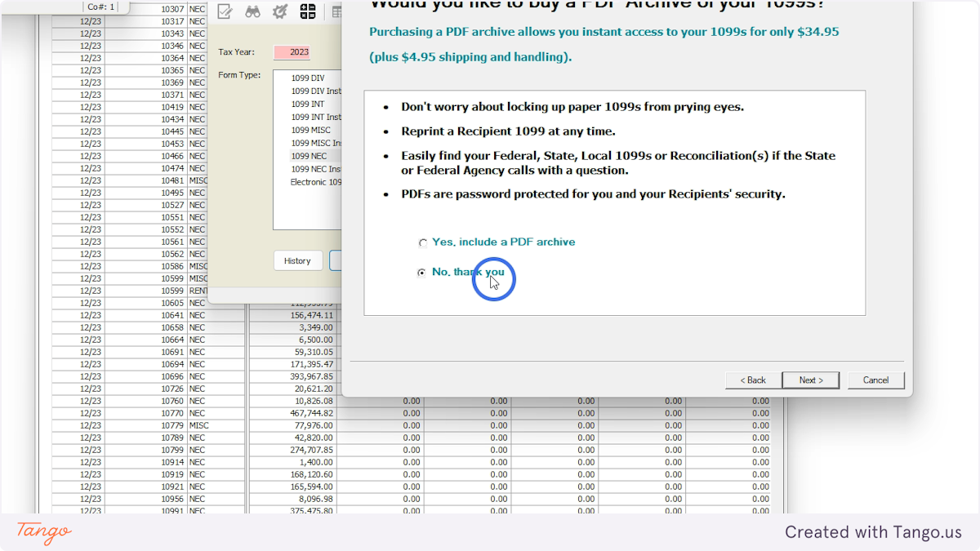Click the binoculars find icon
The height and width of the screenshot is (551, 980).
click(252, 11)
